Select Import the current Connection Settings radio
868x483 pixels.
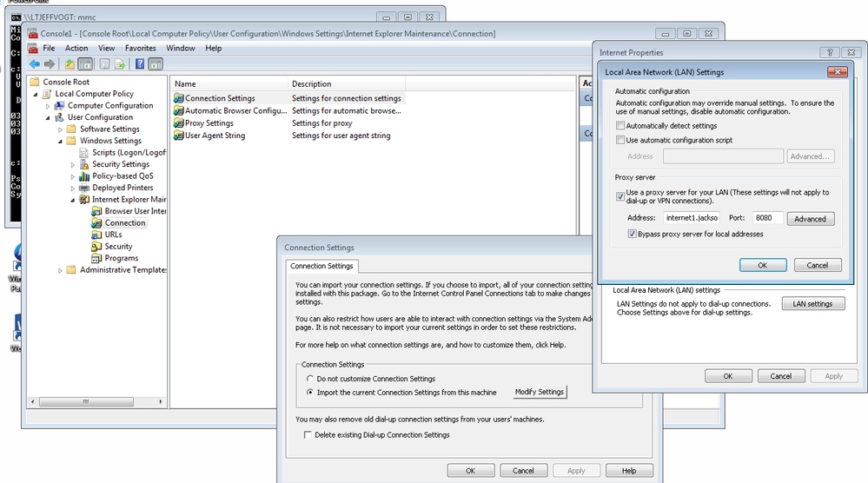tap(310, 393)
